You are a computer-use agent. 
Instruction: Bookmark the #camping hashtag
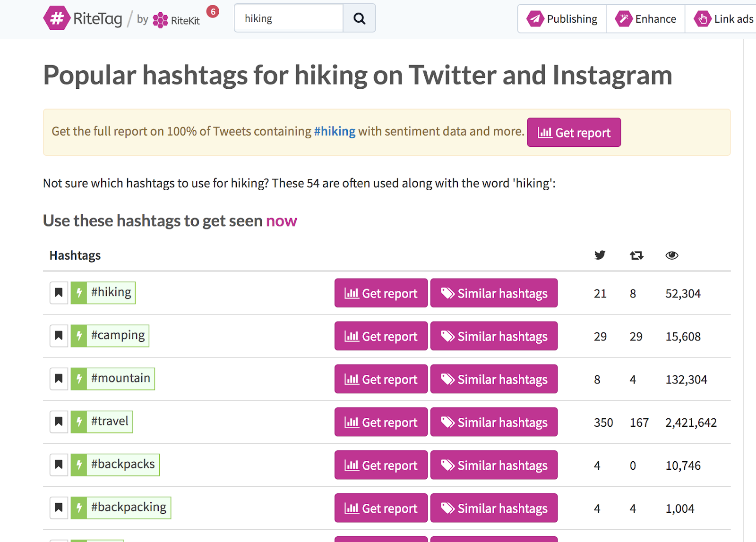coord(59,336)
